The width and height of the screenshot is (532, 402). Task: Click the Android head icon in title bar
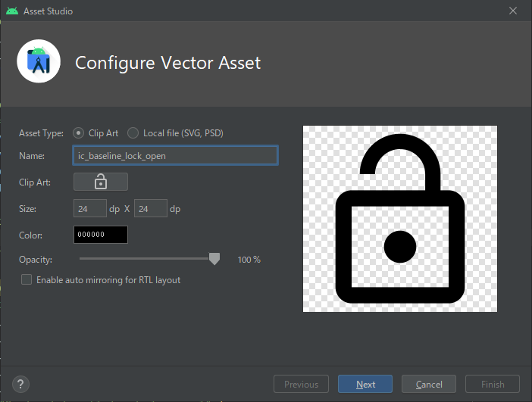tap(12, 11)
